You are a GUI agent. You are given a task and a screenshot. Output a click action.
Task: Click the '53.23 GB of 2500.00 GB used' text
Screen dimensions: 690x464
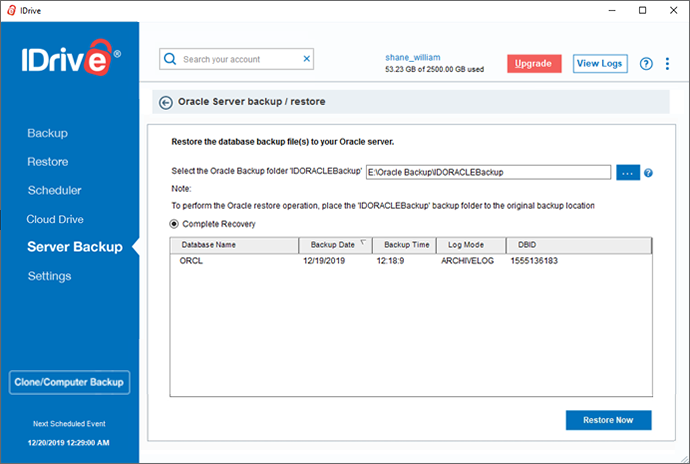[434, 69]
